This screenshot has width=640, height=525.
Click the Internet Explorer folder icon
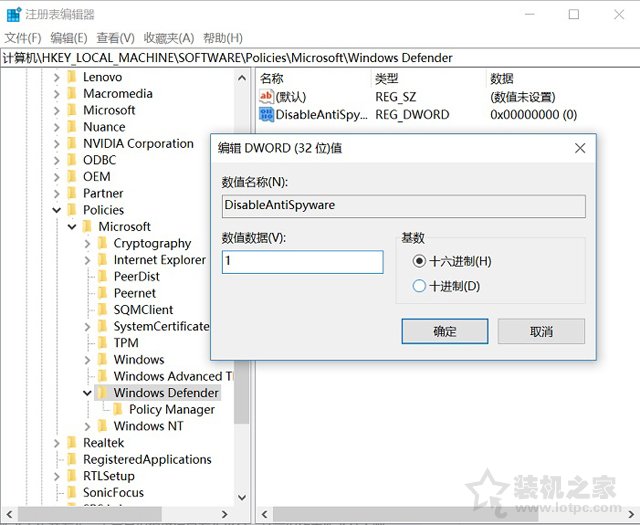[x=102, y=260]
